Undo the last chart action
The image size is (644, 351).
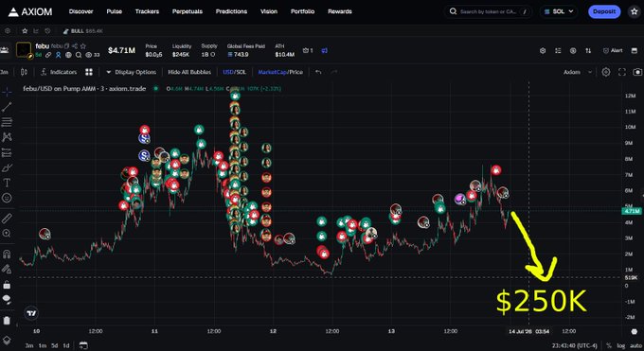pos(318,72)
